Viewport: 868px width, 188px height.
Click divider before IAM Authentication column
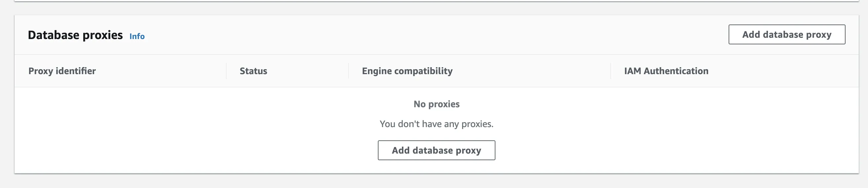[x=611, y=71]
